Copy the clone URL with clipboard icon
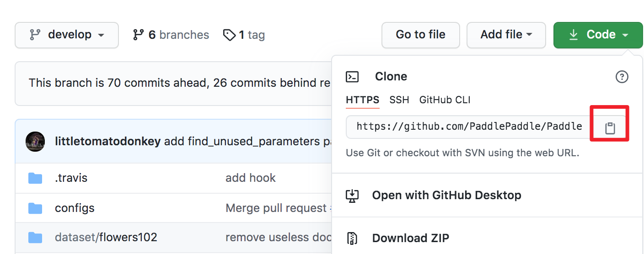 pos(610,128)
